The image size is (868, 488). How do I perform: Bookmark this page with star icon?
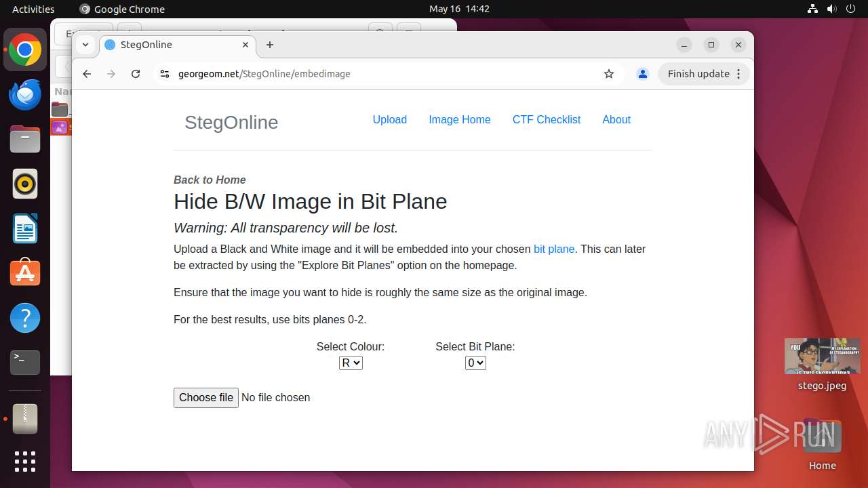609,74
